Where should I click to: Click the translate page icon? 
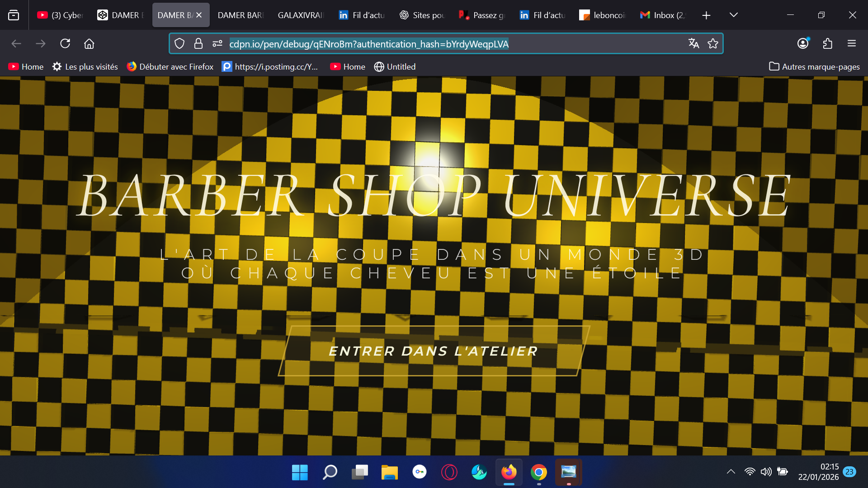(693, 43)
